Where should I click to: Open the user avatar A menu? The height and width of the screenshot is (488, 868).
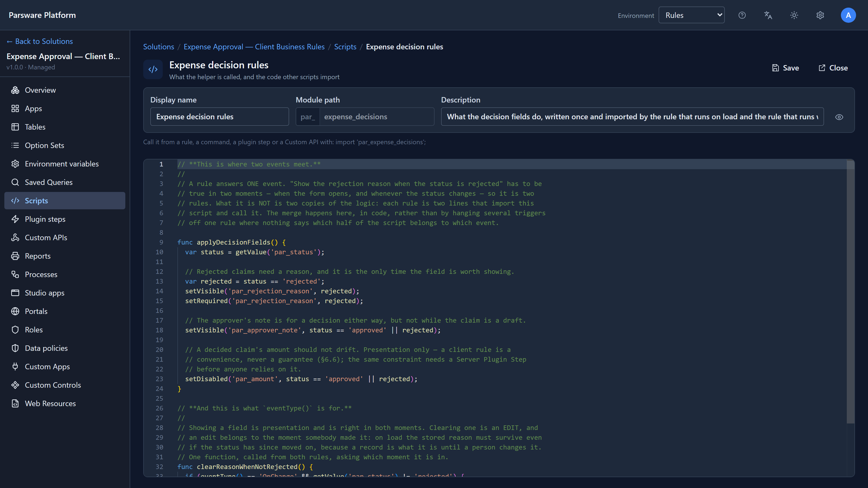pyautogui.click(x=848, y=15)
